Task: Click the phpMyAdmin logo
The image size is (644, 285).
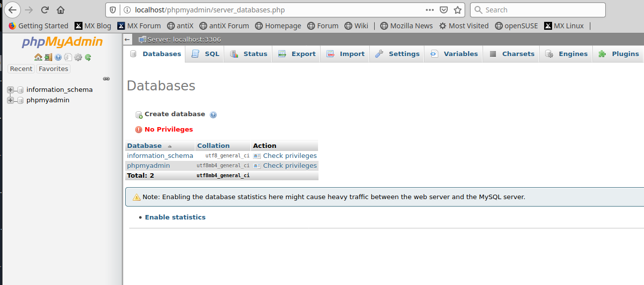Action: (x=62, y=42)
